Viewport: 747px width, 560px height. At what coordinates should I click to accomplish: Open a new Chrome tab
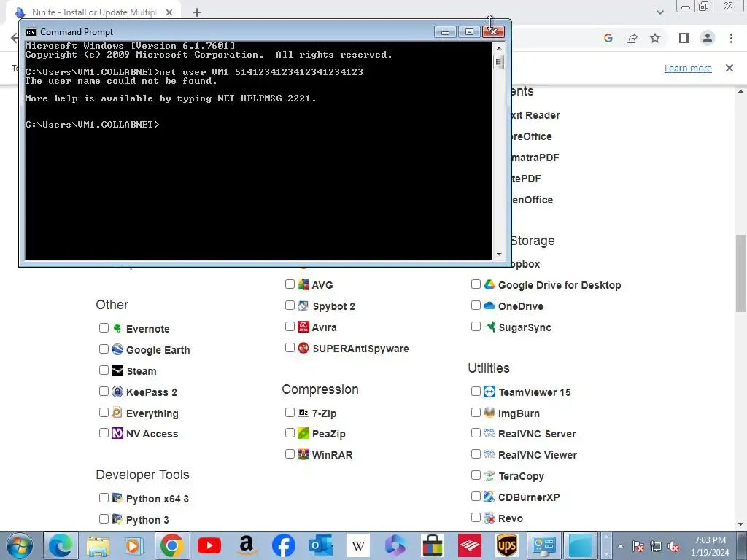point(197,12)
